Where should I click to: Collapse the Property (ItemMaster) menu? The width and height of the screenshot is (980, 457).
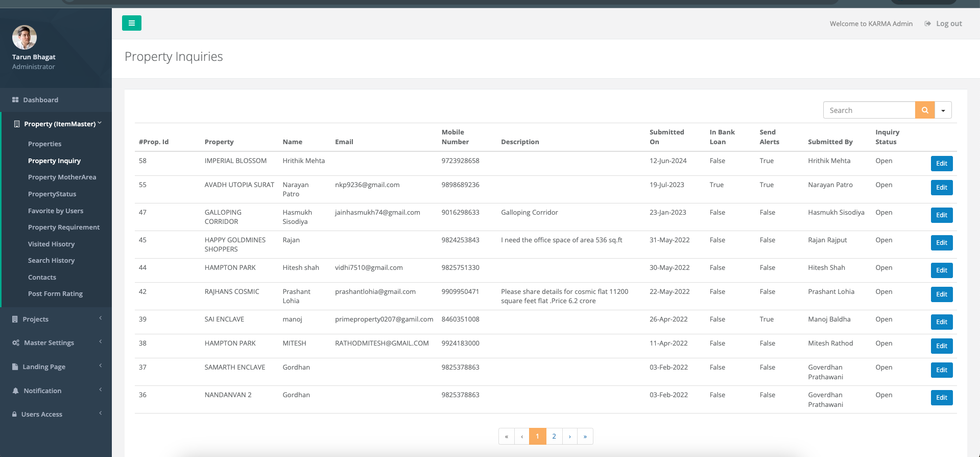[x=100, y=123]
